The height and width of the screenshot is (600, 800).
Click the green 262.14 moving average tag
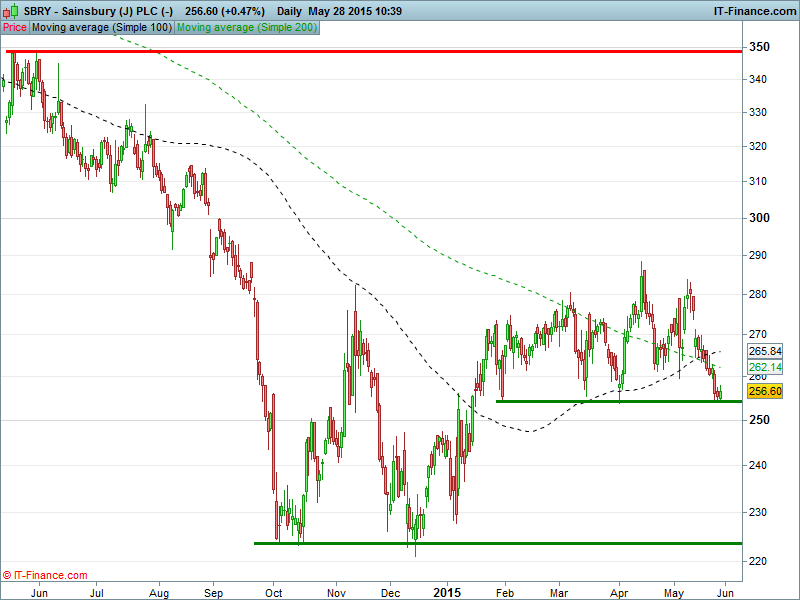click(764, 368)
